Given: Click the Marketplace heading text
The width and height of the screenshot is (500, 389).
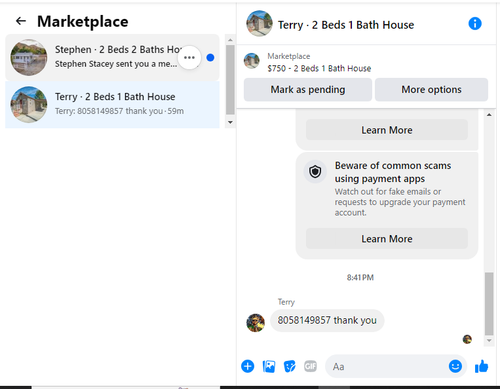Looking at the screenshot, I should 83,21.
